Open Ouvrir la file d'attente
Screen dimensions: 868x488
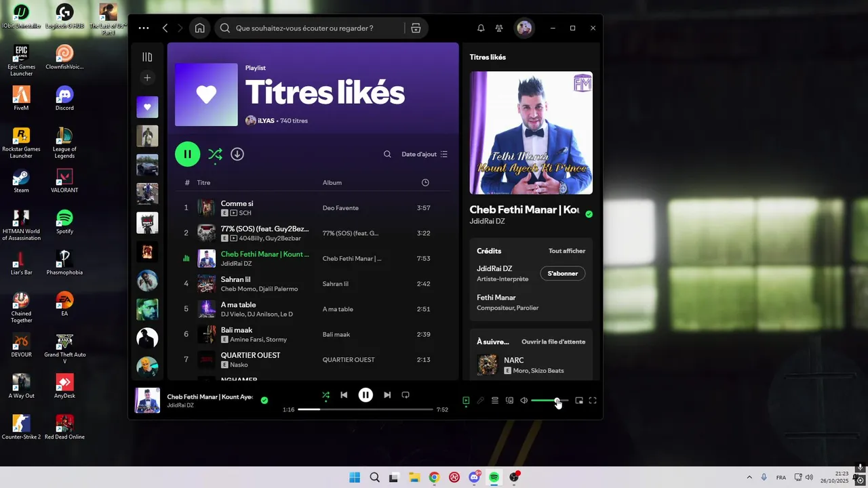tap(553, 342)
